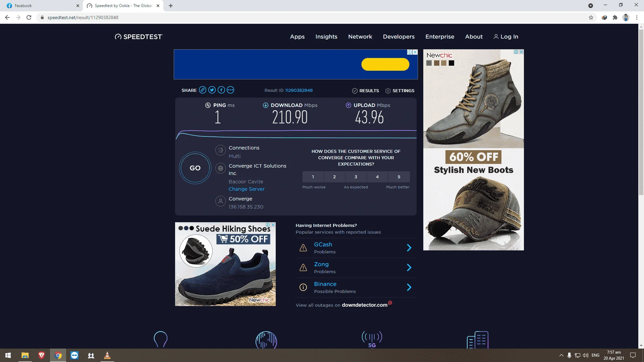Open more share options ellipsis icon
Screen dimensions: 644x362
230,90
